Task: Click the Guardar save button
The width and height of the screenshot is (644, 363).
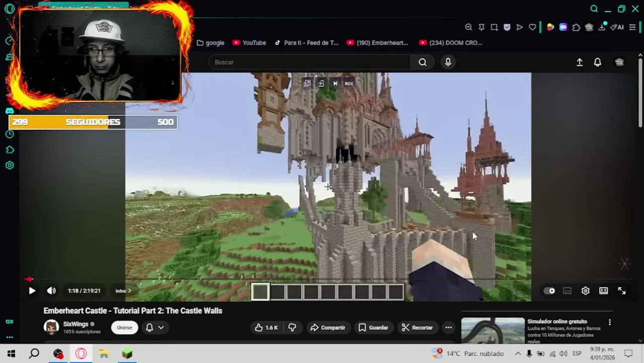Action: tap(373, 328)
